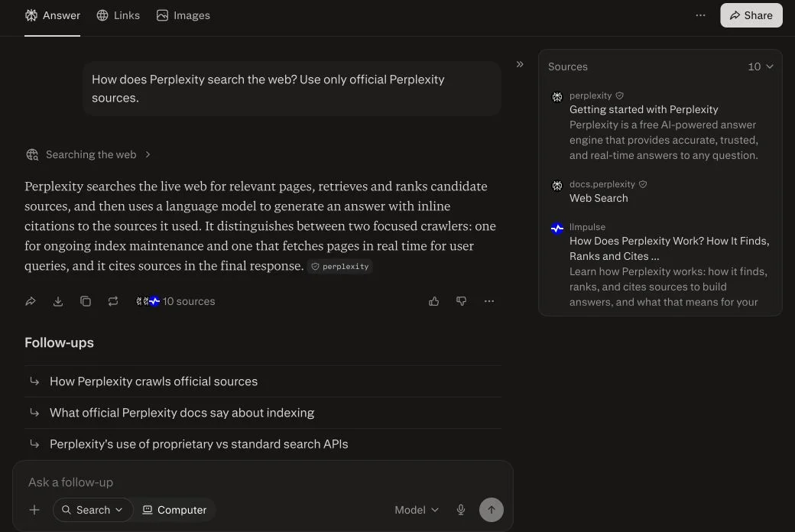This screenshot has width=795, height=532.
Task: Click the Share button
Action: (751, 15)
